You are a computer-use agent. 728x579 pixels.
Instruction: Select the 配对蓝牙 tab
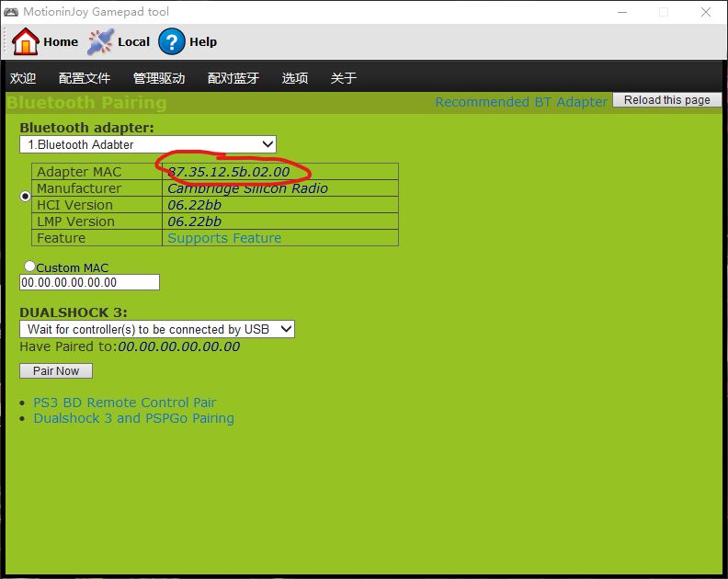tap(233, 78)
